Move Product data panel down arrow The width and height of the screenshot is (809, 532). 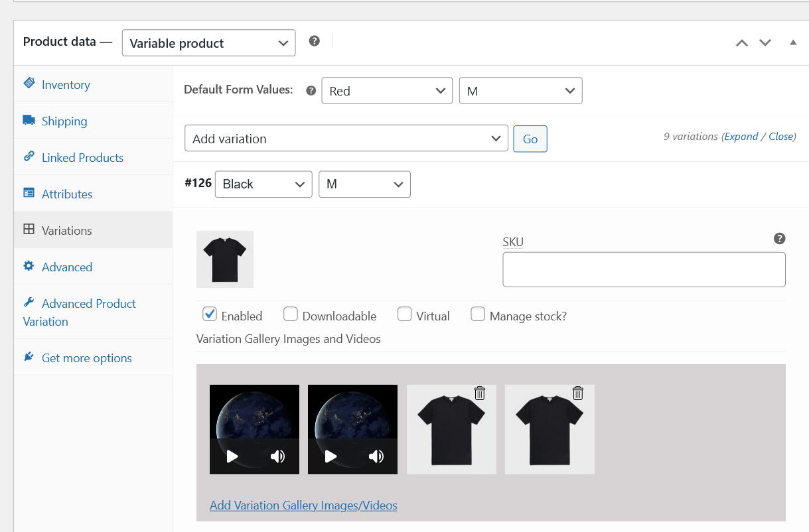(x=765, y=43)
